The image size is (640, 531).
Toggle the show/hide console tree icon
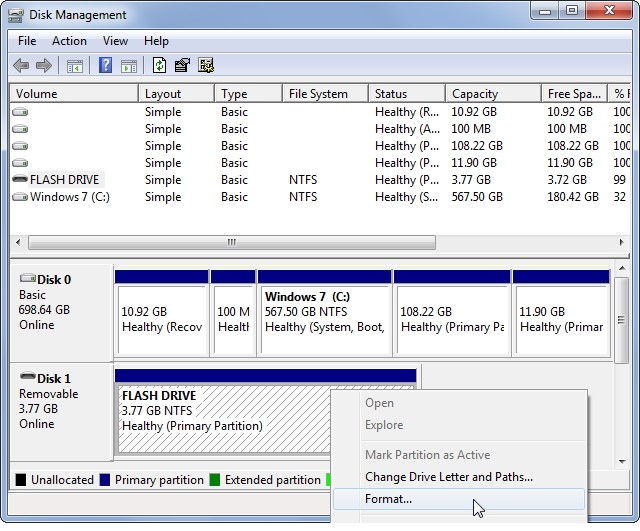pos(75,66)
